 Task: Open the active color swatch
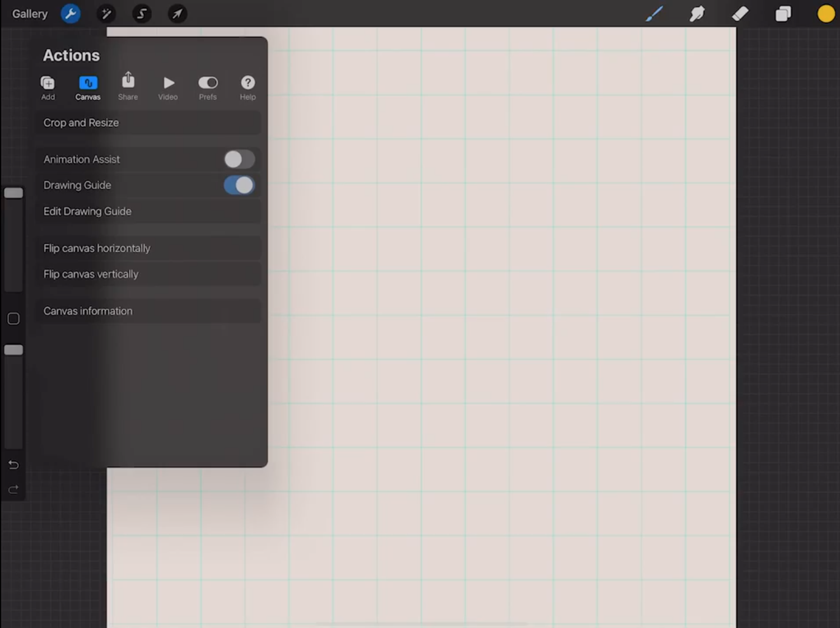826,13
